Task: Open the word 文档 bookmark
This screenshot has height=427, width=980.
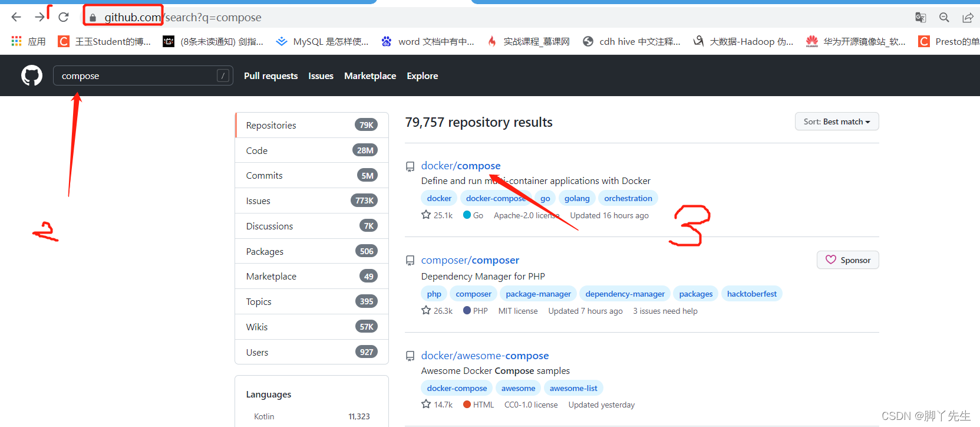Action: 428,41
